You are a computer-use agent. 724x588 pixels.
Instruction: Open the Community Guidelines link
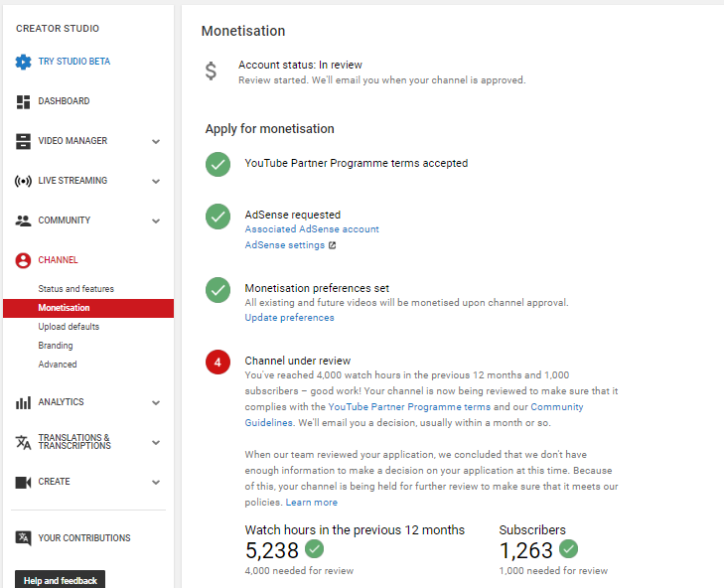pos(557,407)
